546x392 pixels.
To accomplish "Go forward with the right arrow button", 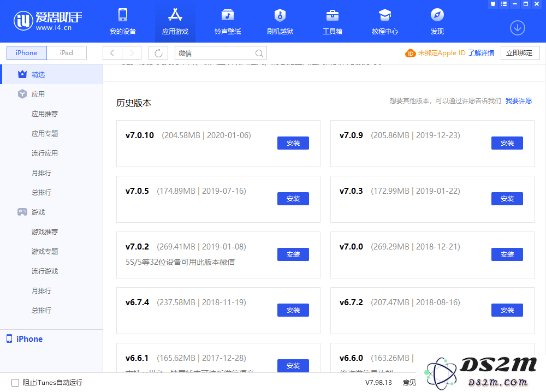I will tap(132, 53).
